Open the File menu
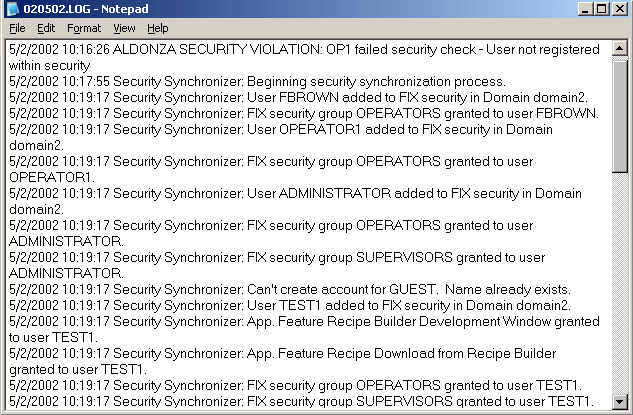The width and height of the screenshot is (633, 415). coord(17,28)
